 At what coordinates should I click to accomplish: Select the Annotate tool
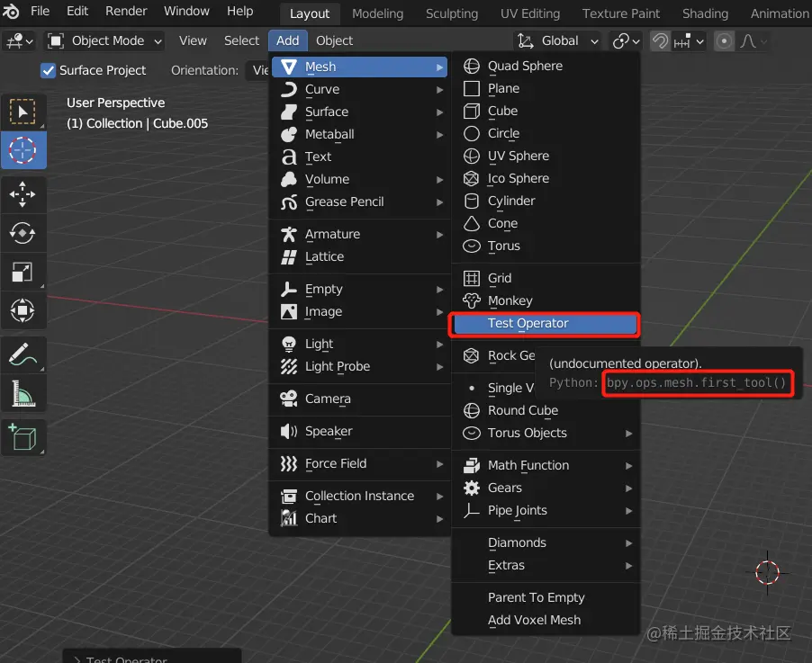pos(23,355)
